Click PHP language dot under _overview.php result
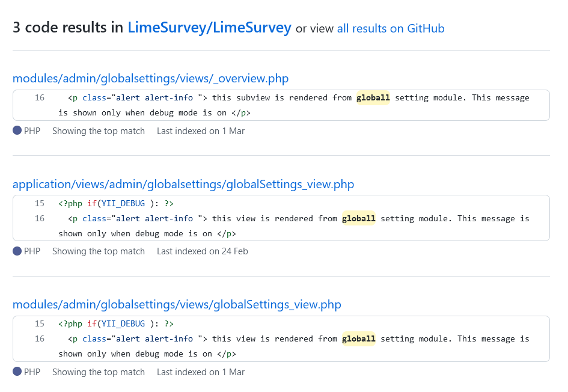568x392 pixels. (17, 130)
